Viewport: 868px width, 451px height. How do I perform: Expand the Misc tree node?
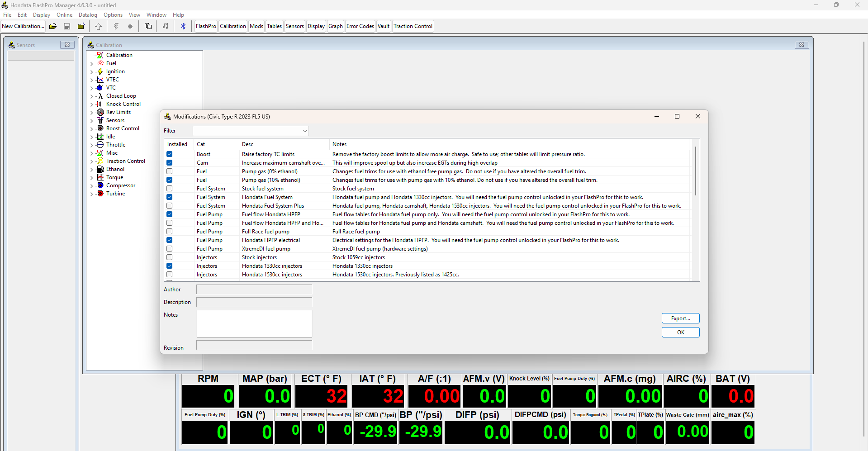tap(92, 153)
